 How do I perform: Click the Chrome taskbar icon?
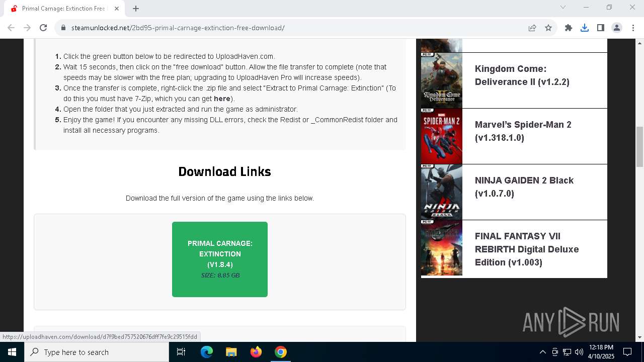[x=281, y=352]
